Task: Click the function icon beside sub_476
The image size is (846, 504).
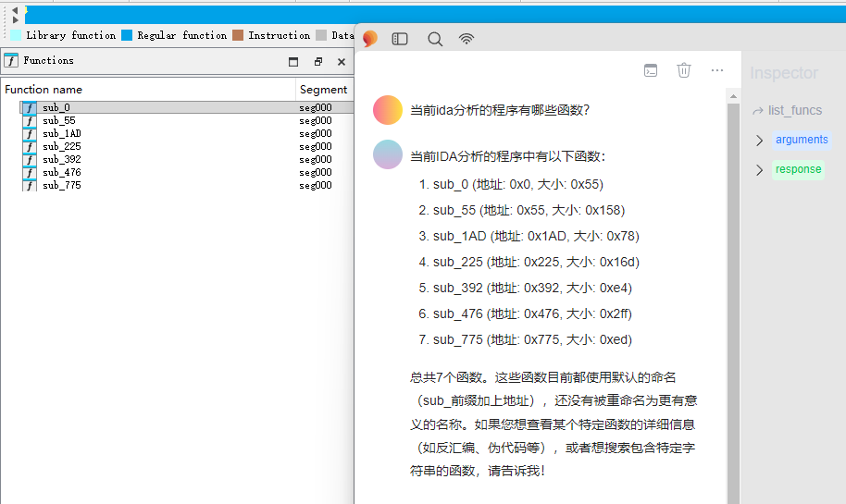Action: [x=29, y=173]
